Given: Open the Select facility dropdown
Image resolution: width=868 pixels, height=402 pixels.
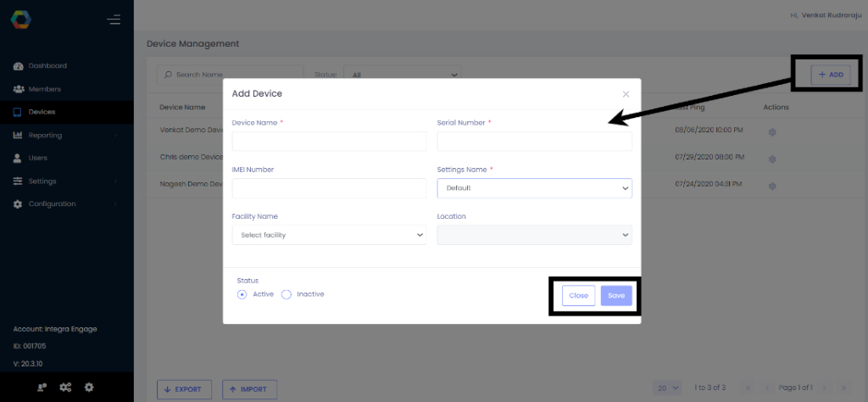Looking at the screenshot, I should [329, 235].
